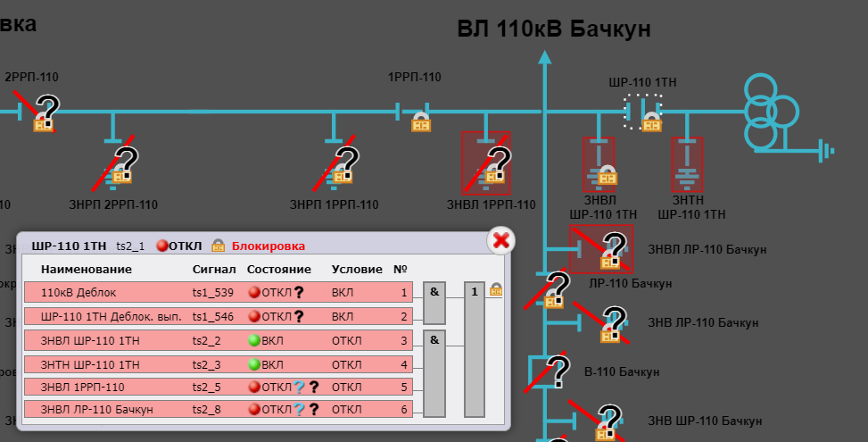Open the ЗНВЛ ШР-110 1ТН grounding switch

tap(599, 164)
